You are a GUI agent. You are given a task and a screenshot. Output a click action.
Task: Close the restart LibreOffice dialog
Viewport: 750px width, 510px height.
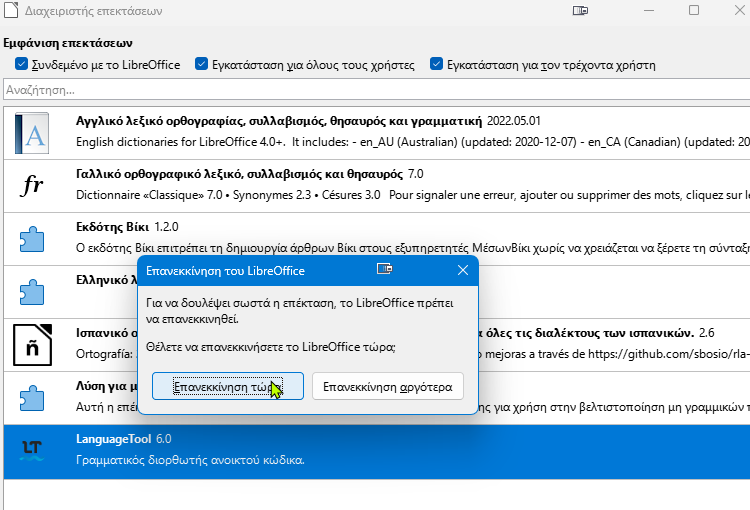(x=463, y=270)
